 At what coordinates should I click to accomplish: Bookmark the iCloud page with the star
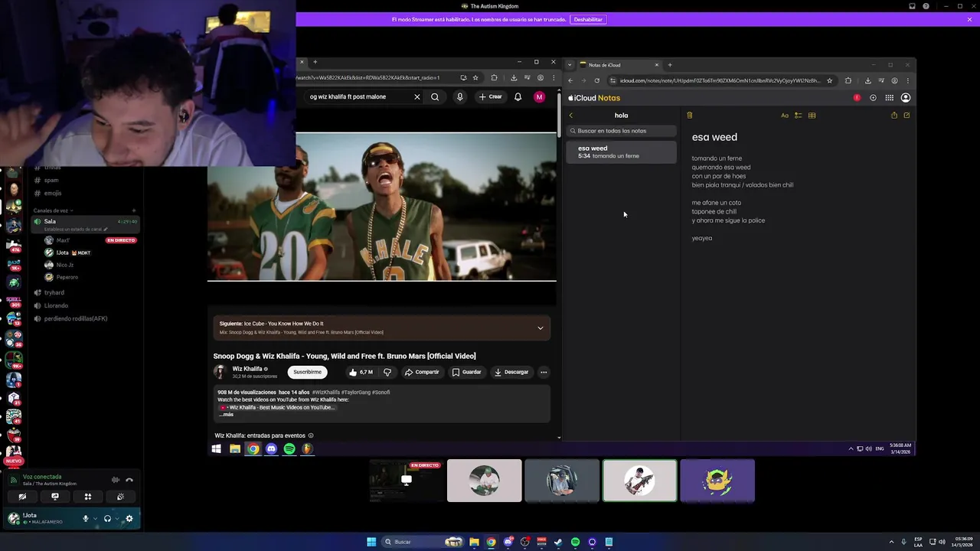829,80
